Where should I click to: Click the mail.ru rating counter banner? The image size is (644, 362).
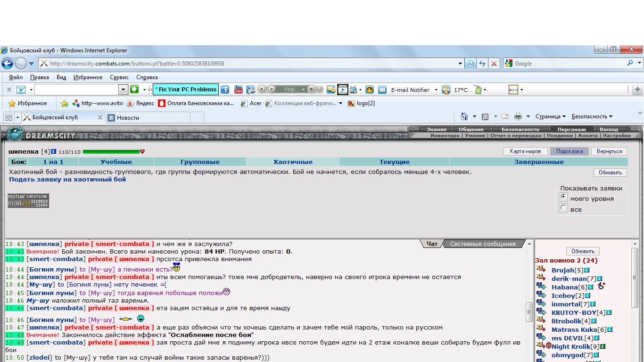point(28,200)
